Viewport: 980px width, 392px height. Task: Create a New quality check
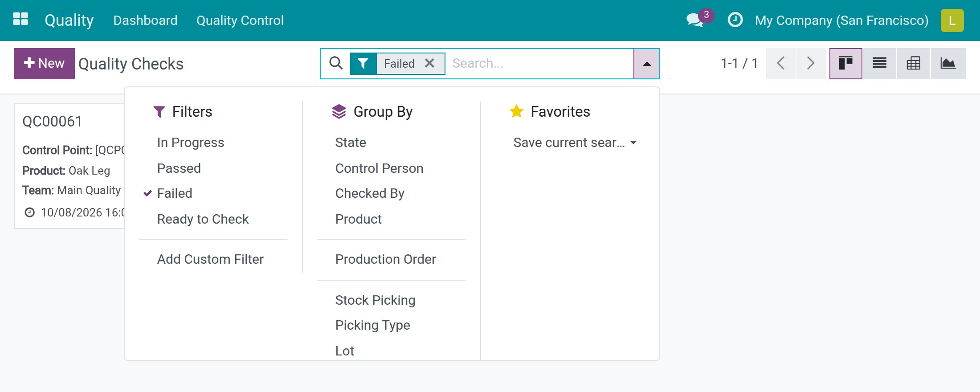[45, 64]
